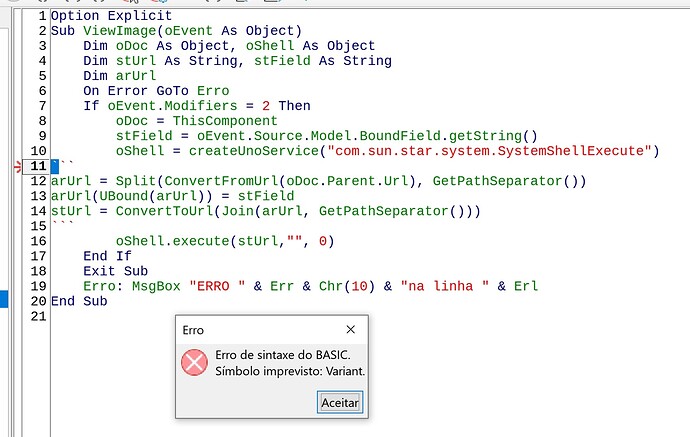
Task: Click the empty line 21 in editor
Action: [x=352, y=316]
